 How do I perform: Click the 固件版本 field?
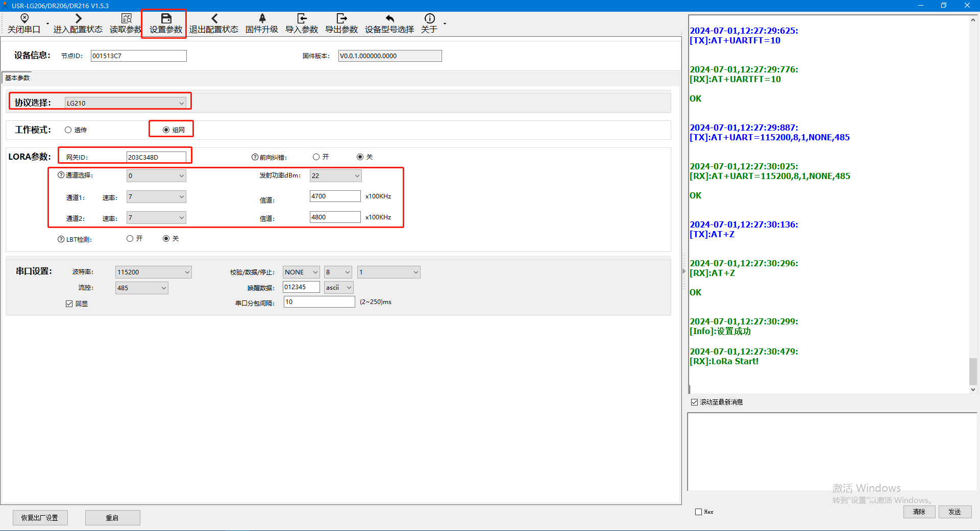point(390,56)
